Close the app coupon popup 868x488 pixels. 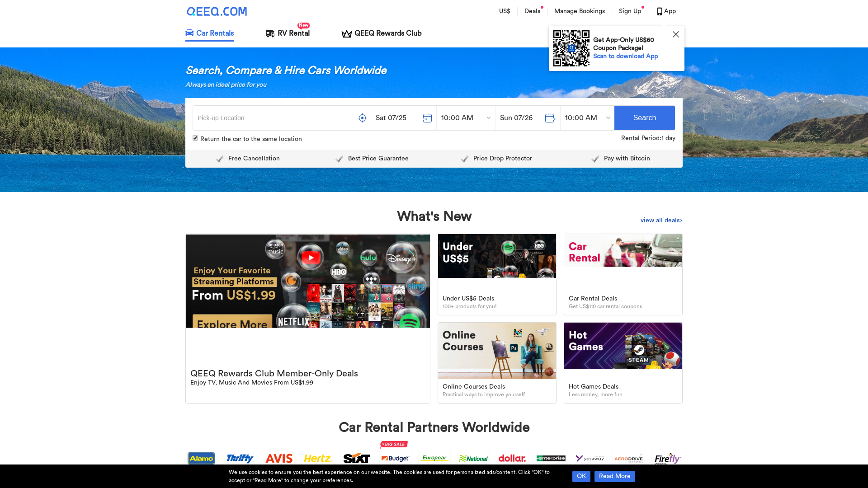[676, 34]
